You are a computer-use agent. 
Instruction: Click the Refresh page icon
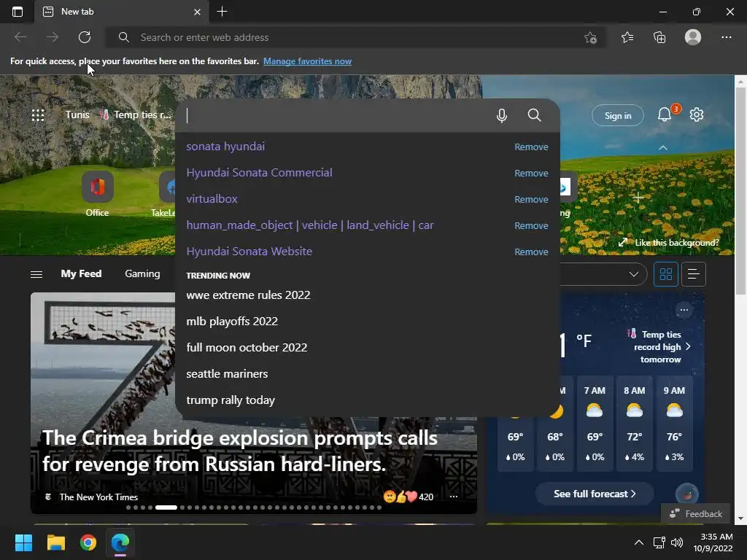click(x=85, y=37)
